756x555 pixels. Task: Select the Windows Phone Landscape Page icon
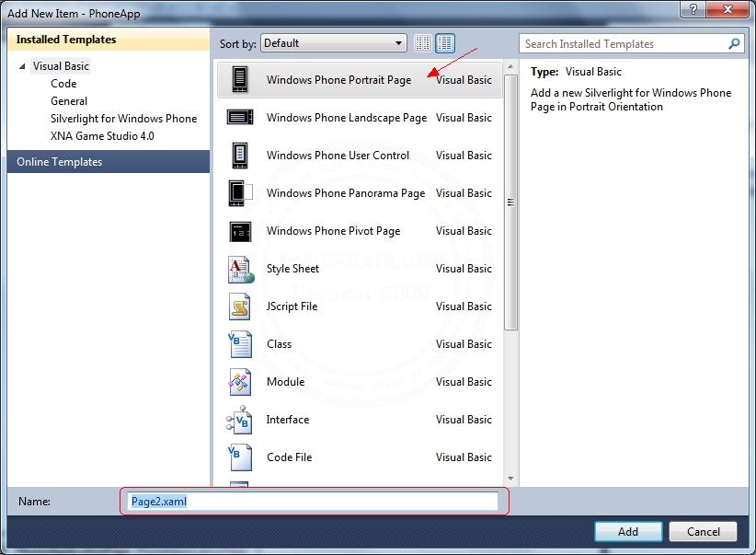coord(240,117)
